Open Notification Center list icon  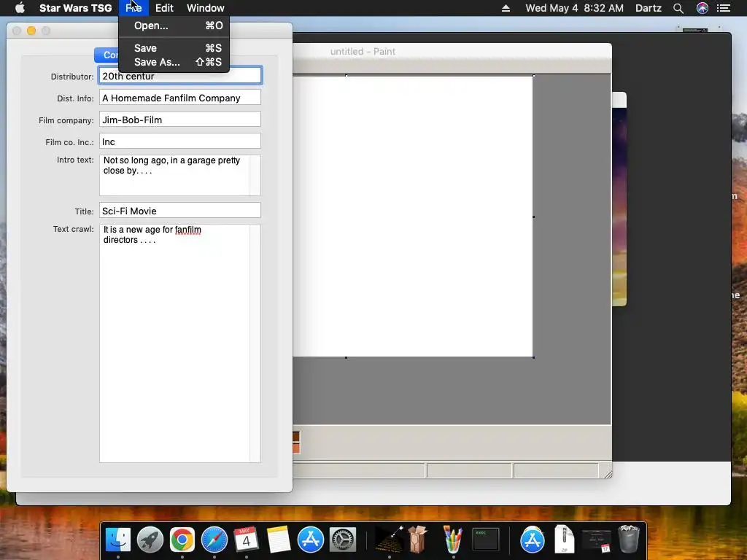click(724, 8)
